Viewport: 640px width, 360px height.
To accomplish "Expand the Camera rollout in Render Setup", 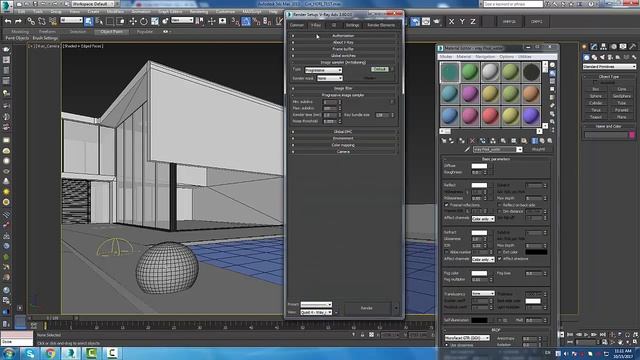I will click(x=343, y=151).
